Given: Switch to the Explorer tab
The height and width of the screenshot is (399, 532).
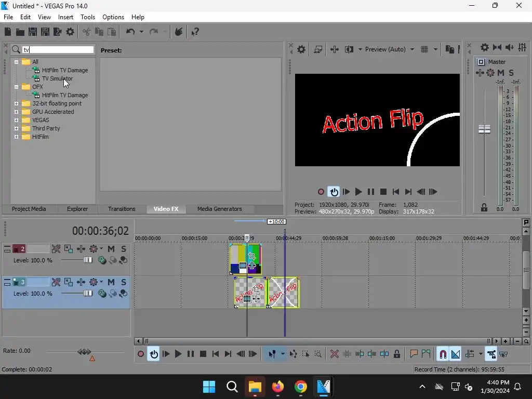Looking at the screenshot, I should point(77,209).
